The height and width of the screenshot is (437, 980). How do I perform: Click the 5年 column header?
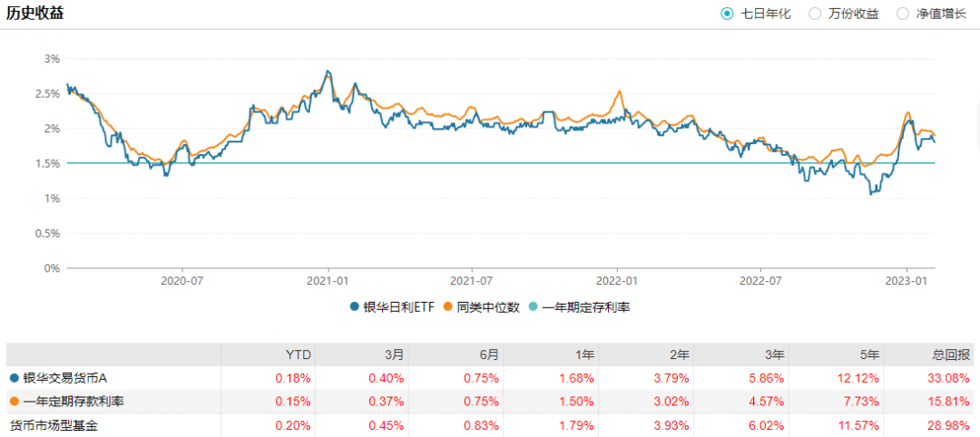coord(869,354)
